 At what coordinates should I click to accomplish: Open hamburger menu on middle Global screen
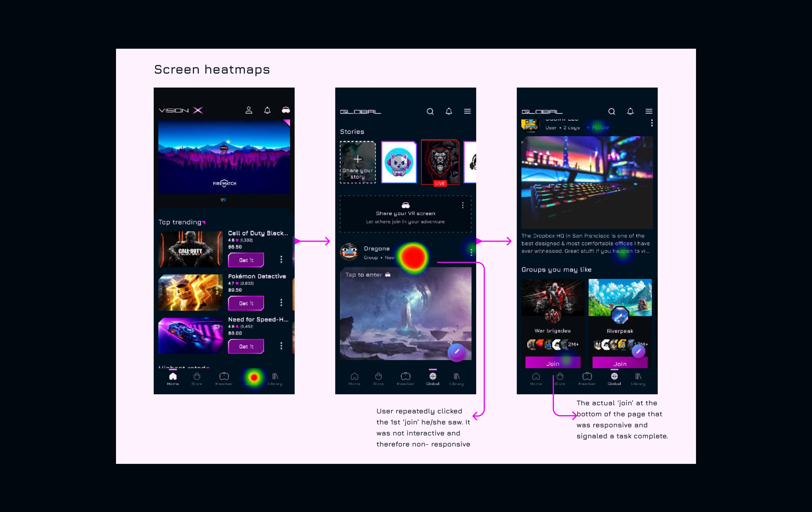pos(467,111)
